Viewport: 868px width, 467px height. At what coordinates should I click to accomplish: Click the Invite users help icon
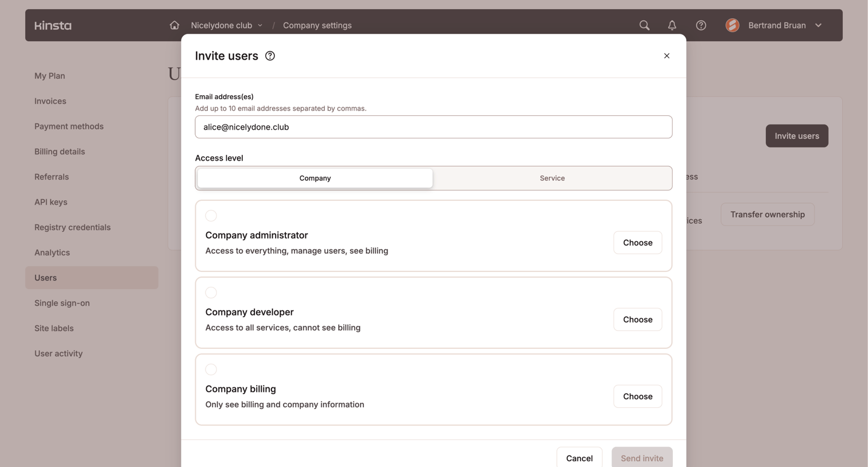coord(270,56)
